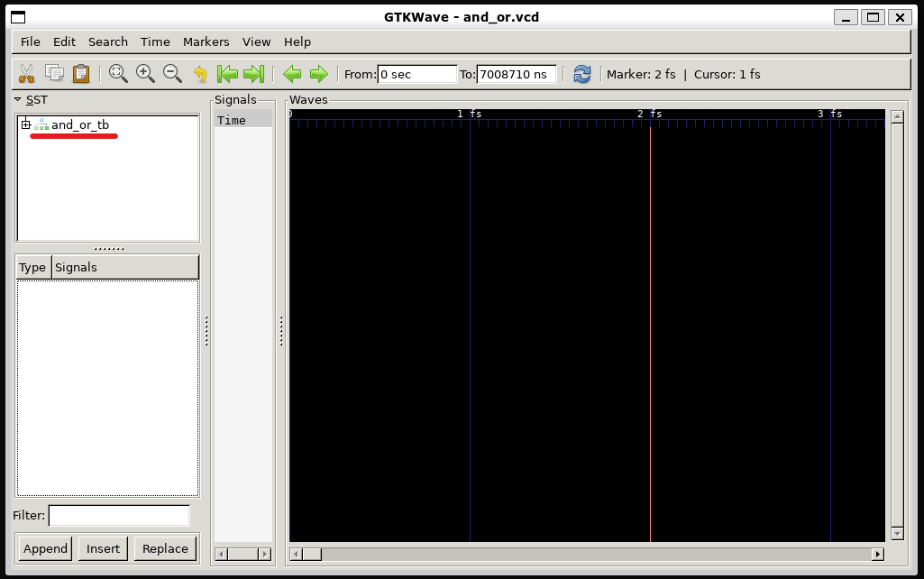Click the Replace button

click(x=165, y=548)
